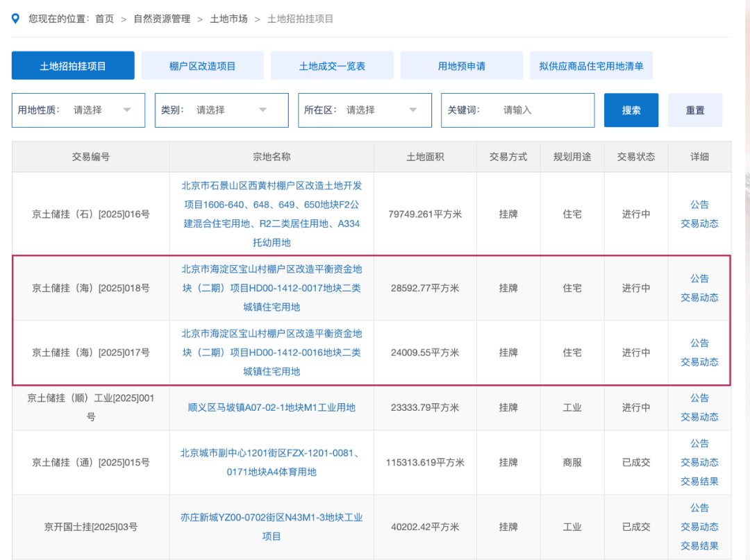Open 公告 for 副中心1201街区 parcel

(699, 443)
